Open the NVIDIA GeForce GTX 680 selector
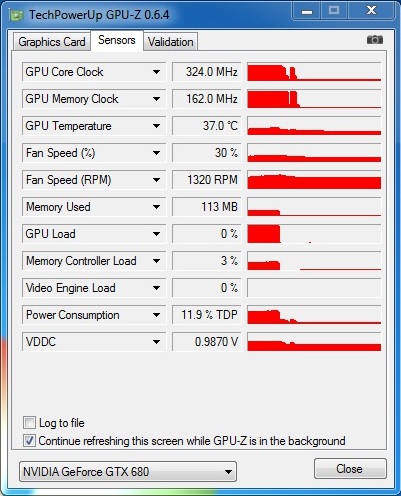 128,471
